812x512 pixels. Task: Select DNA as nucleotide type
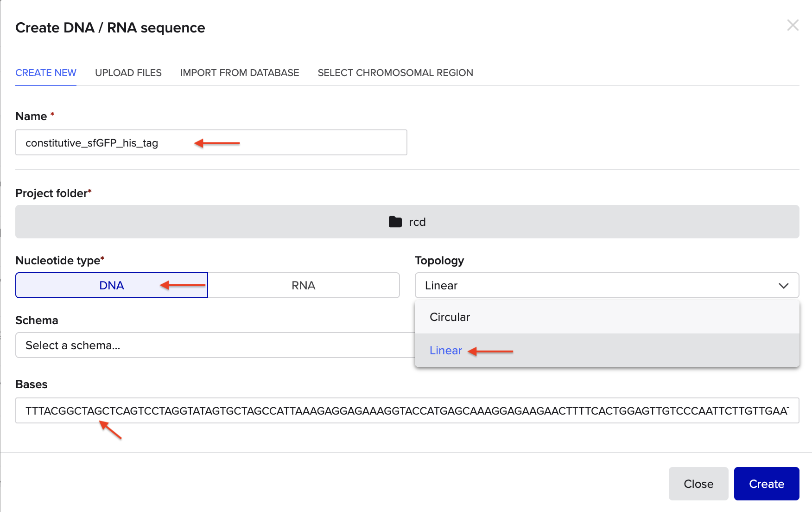[111, 285]
